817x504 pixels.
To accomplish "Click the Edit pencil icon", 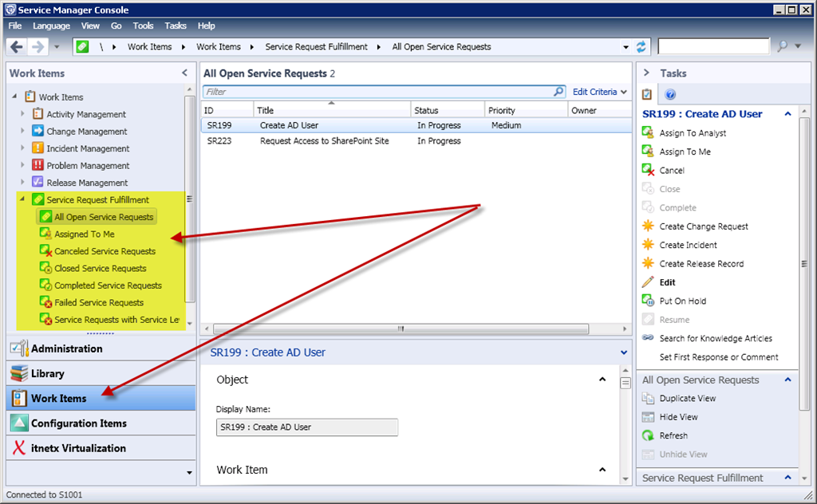I will tap(648, 282).
